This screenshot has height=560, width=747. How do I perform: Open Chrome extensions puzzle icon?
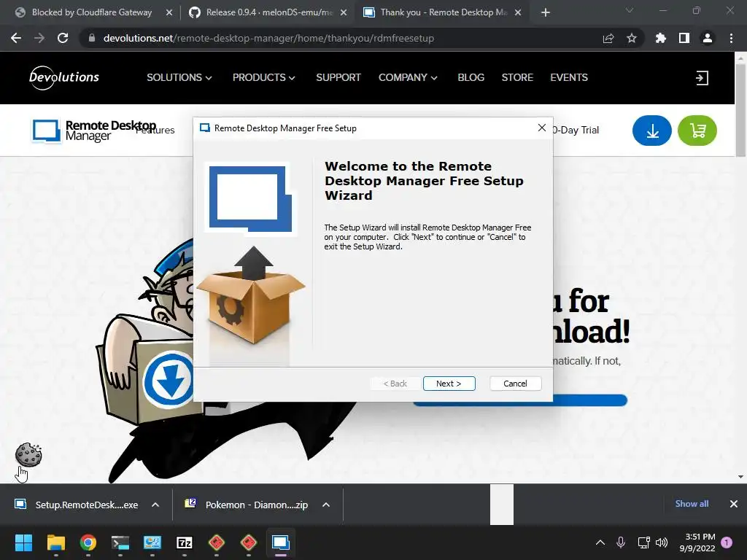click(x=660, y=38)
